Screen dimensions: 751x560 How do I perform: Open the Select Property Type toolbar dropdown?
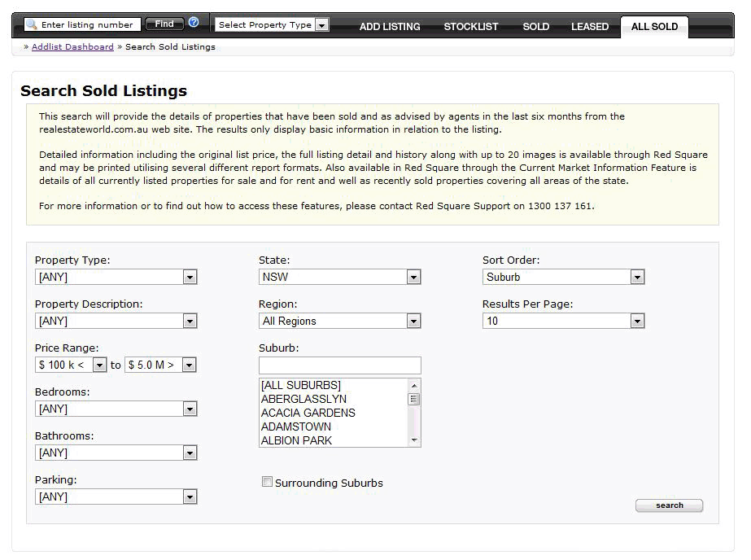pyautogui.click(x=272, y=25)
